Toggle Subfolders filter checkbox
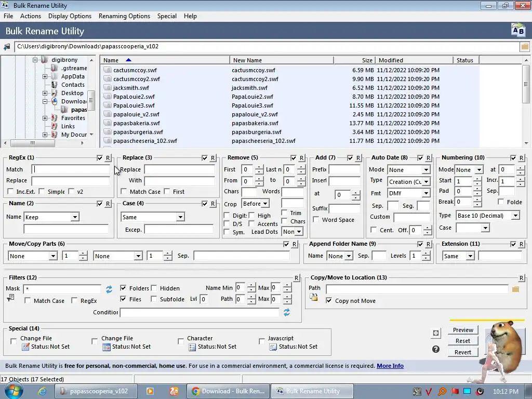The height and width of the screenshot is (399, 532). click(154, 299)
